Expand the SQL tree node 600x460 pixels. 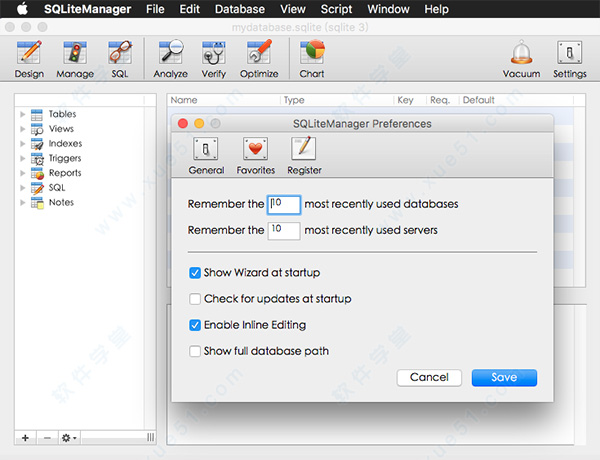(x=23, y=188)
